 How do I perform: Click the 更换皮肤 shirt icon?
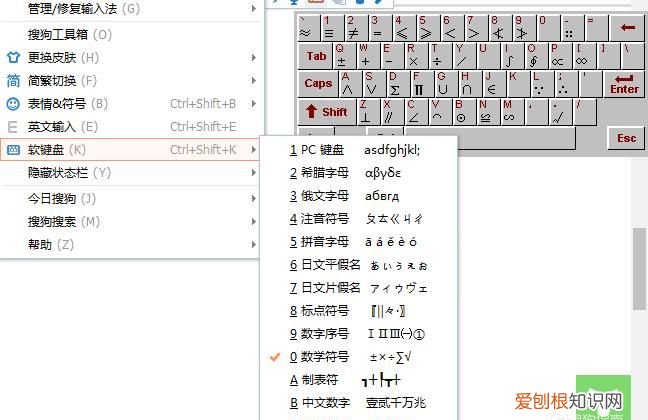click(13, 57)
